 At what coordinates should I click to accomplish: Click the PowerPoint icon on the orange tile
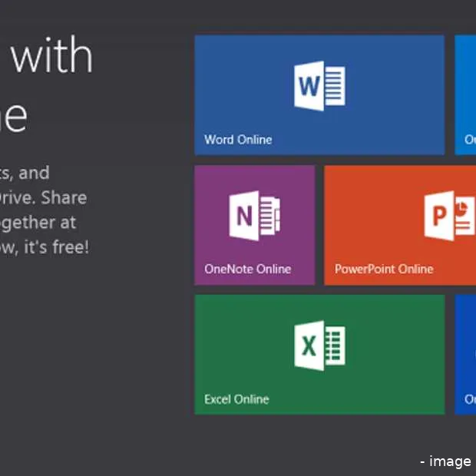pos(450,216)
